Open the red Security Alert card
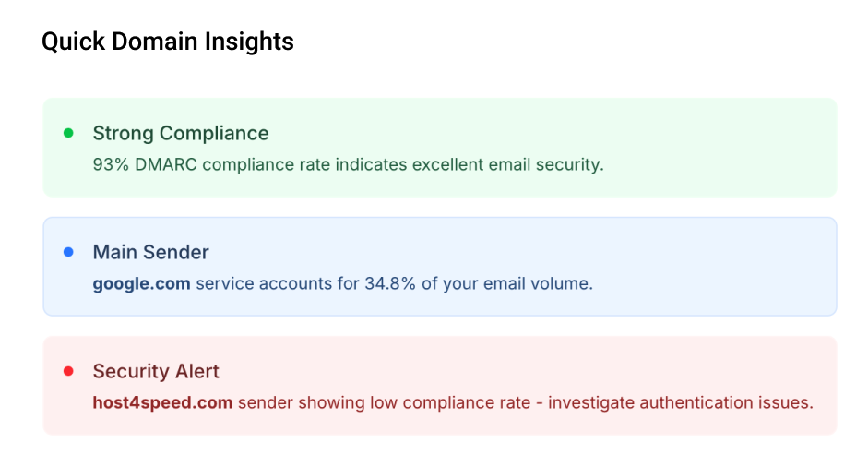 pyautogui.click(x=440, y=385)
